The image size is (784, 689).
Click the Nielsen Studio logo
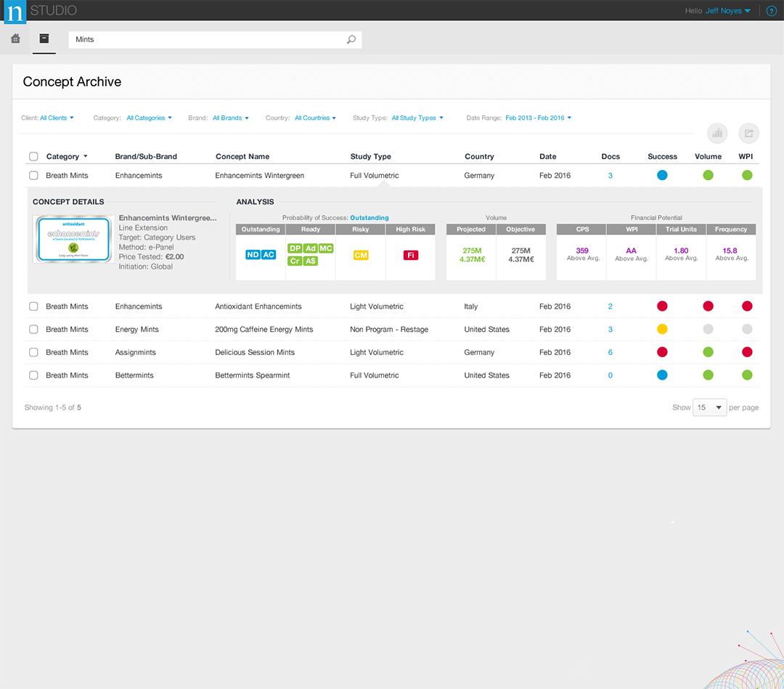coord(15,12)
